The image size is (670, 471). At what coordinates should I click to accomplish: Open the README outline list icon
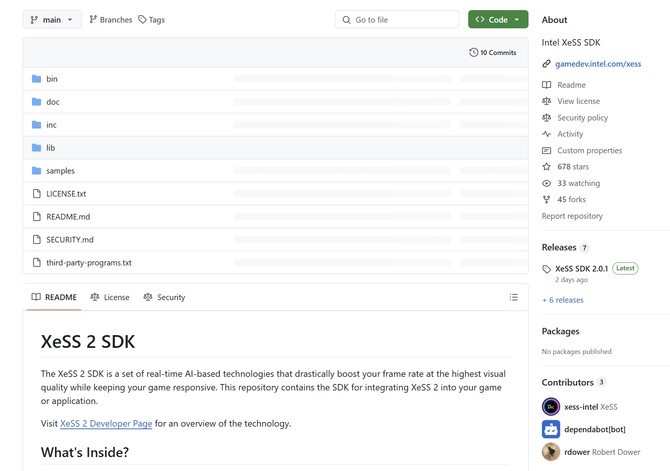point(514,297)
